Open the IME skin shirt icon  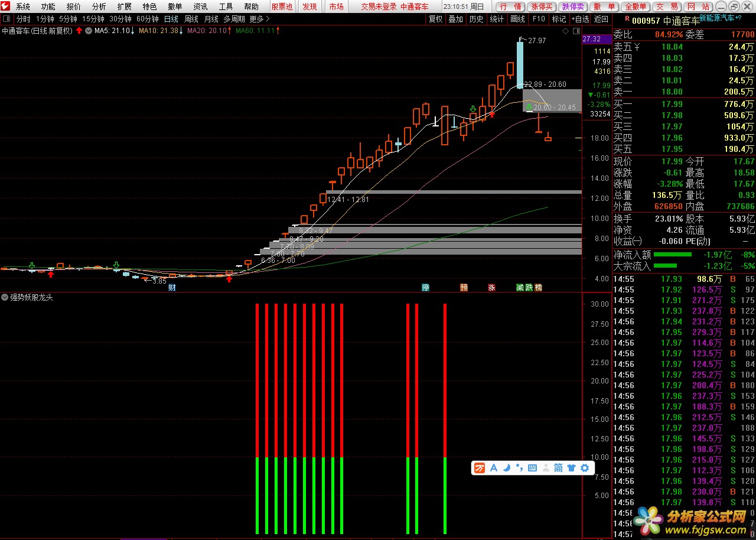[x=571, y=468]
